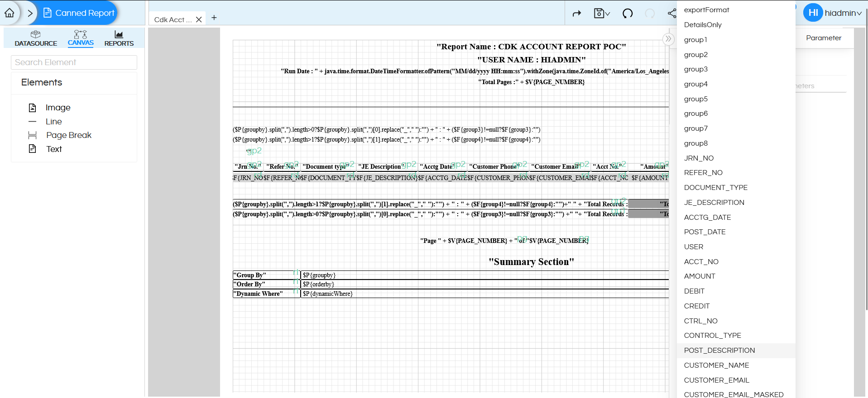
Task: Close the Cdk Acct tab
Action: click(x=199, y=19)
